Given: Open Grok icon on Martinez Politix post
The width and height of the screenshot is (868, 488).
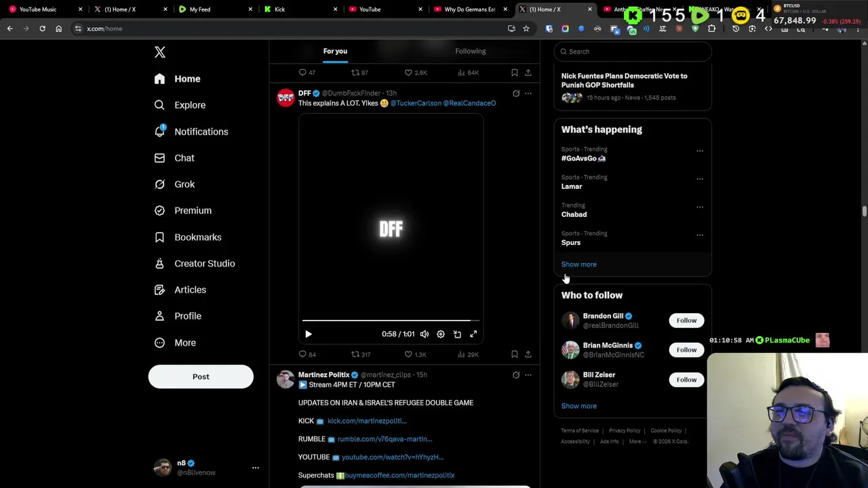Looking at the screenshot, I should (x=516, y=375).
